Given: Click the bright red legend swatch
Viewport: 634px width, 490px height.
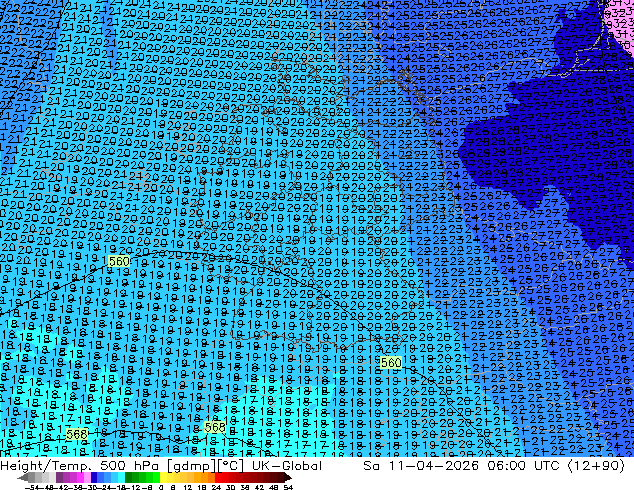Looking at the screenshot, I should pos(218,477).
